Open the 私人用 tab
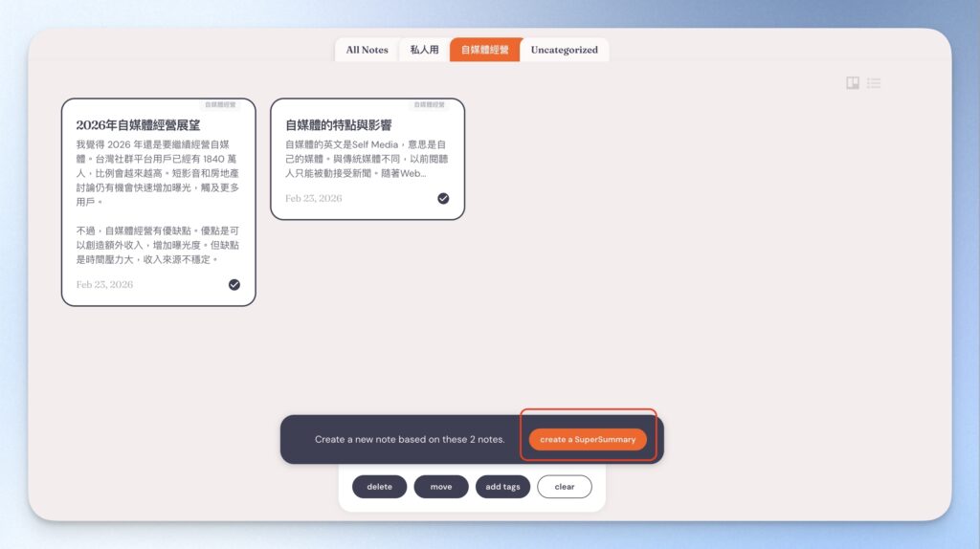 pos(424,50)
